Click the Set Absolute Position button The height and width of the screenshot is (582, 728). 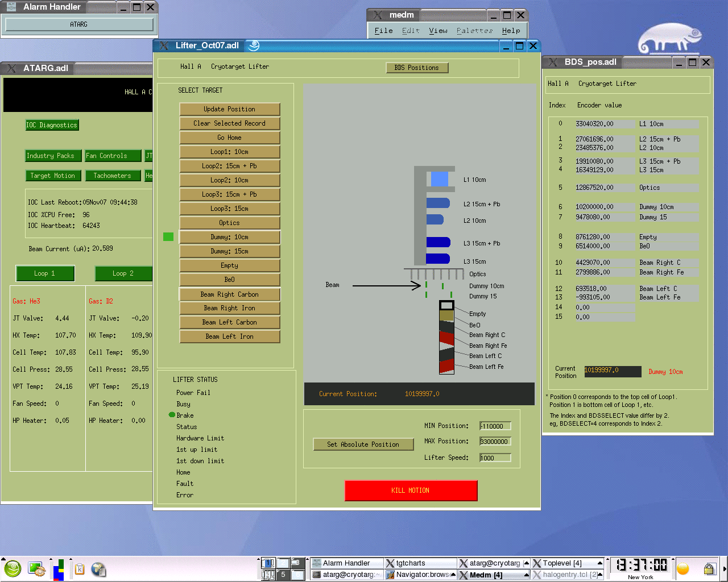363,444
